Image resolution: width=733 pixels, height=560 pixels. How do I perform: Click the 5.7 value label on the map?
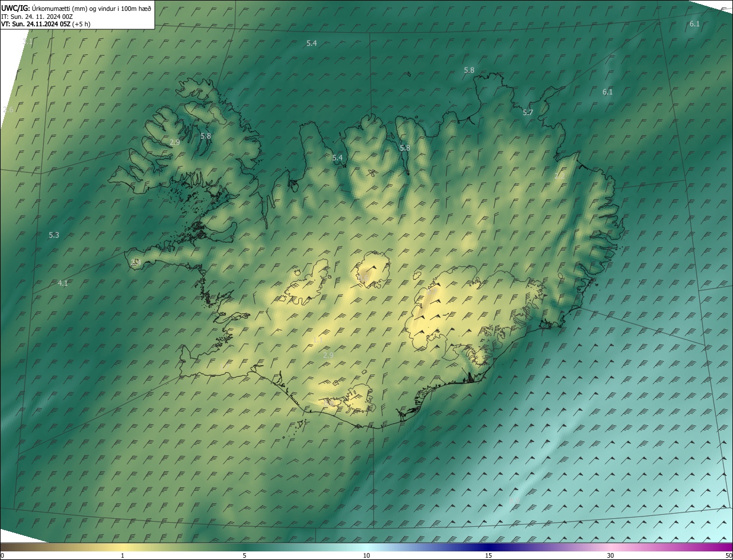pos(528,113)
